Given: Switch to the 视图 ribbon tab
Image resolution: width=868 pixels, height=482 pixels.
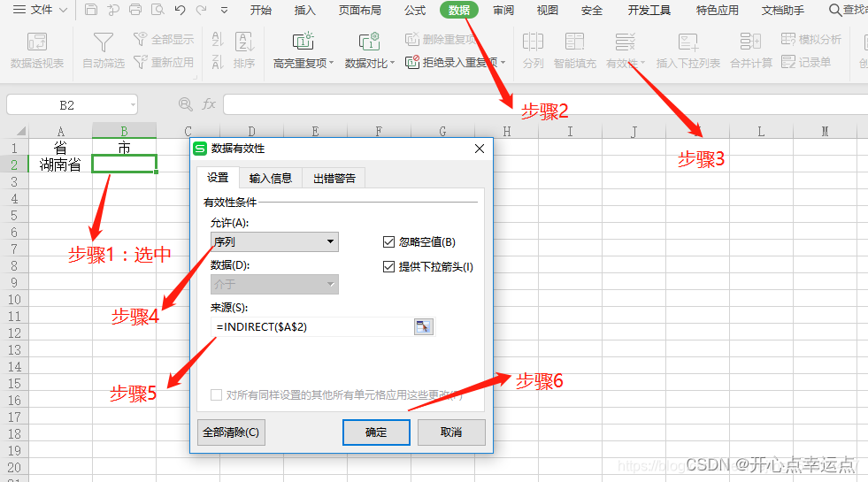Looking at the screenshot, I should pos(547,10).
